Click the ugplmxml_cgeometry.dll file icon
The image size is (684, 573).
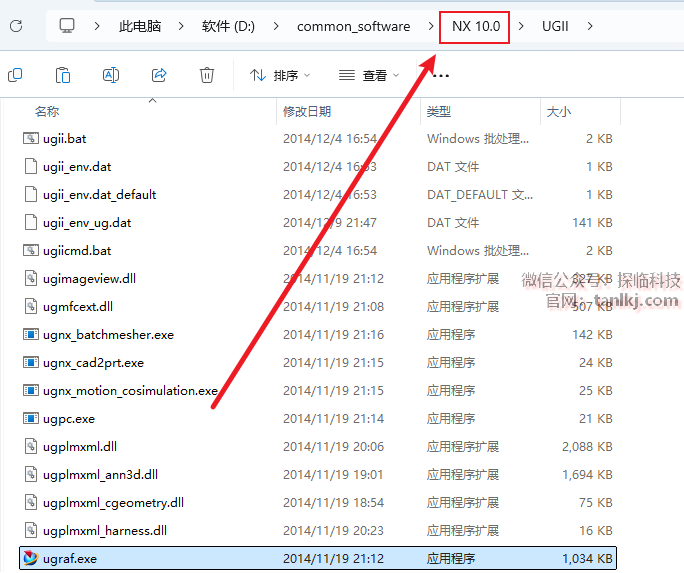coord(31,503)
